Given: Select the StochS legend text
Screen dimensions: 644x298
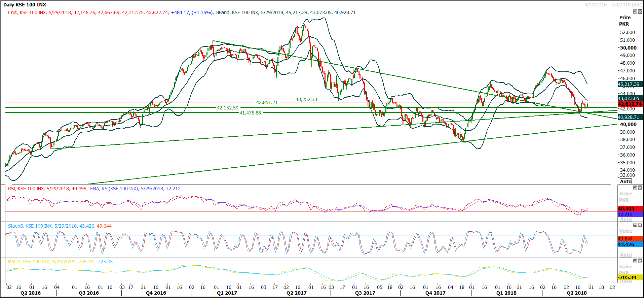Looking at the screenshot, I should click(x=60, y=226).
